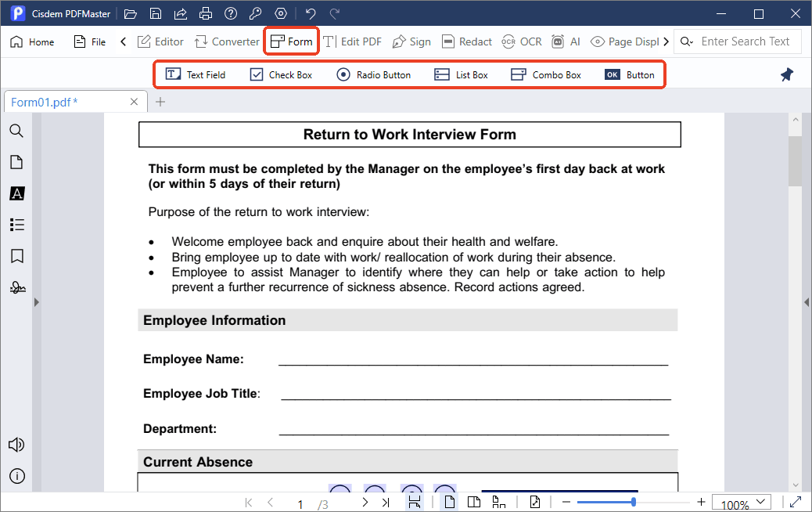This screenshot has width=812, height=512.
Task: Open settings with the hexagon gear icon
Action: click(281, 13)
